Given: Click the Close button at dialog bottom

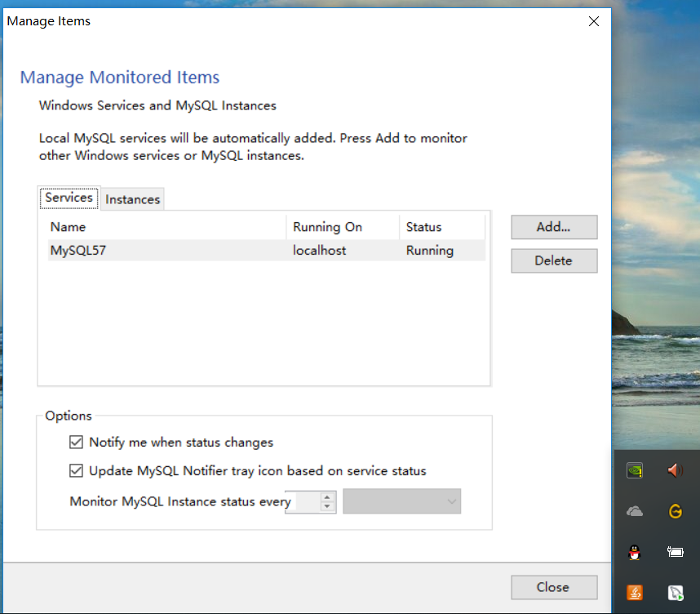Looking at the screenshot, I should click(x=554, y=587).
